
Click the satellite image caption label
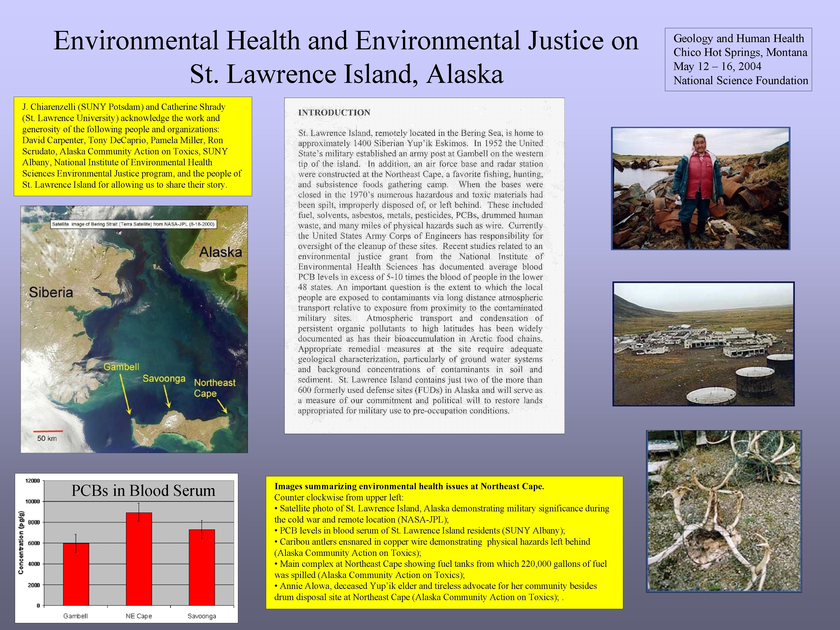tap(134, 224)
